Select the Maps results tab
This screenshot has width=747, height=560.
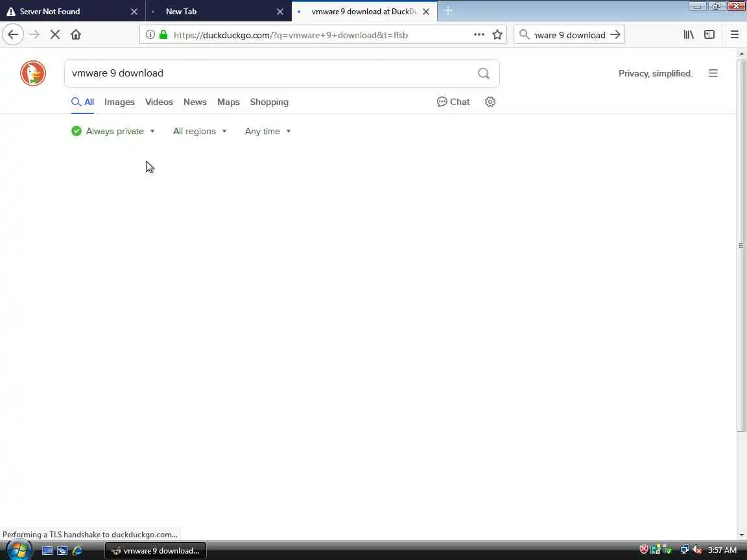click(228, 102)
